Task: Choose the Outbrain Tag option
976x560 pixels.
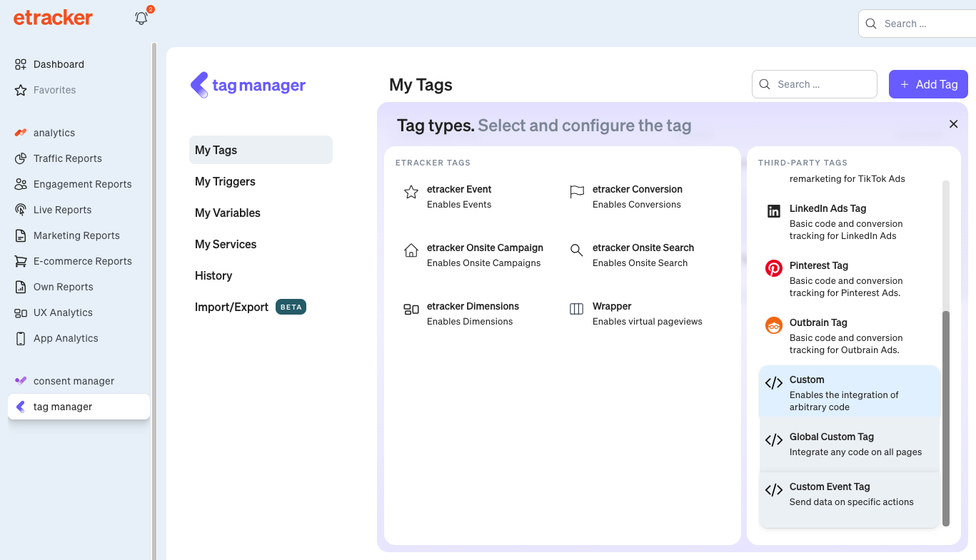Action: pyautogui.click(x=849, y=336)
